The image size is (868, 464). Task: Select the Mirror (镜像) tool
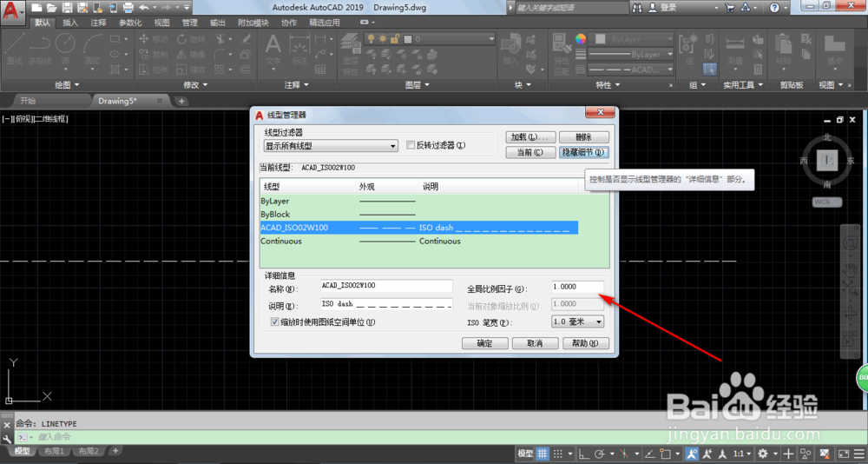pyautogui.click(x=191, y=55)
